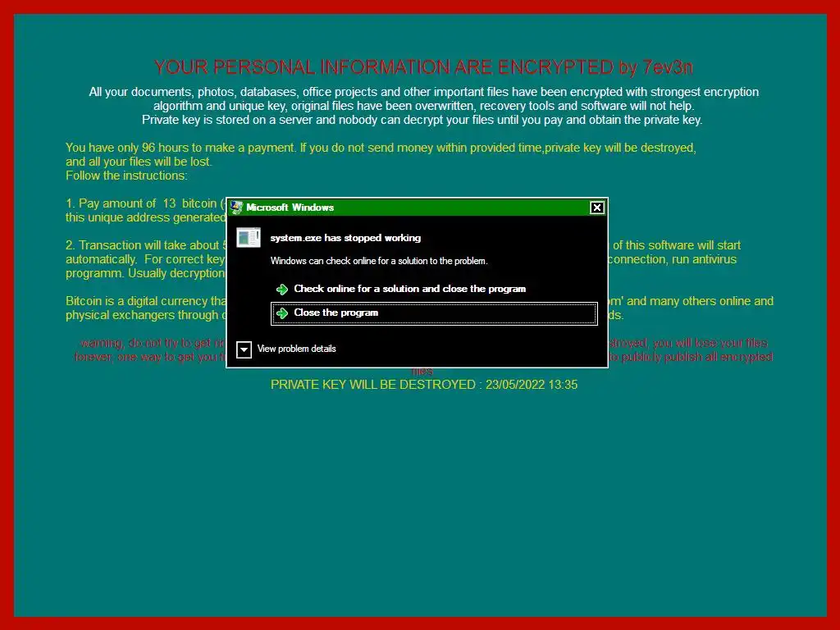Click the red 'YOUR PERSONAL INFORMATION ARE ENCRYPTED' headline
Viewport: 840px width, 630px height.
click(x=423, y=67)
